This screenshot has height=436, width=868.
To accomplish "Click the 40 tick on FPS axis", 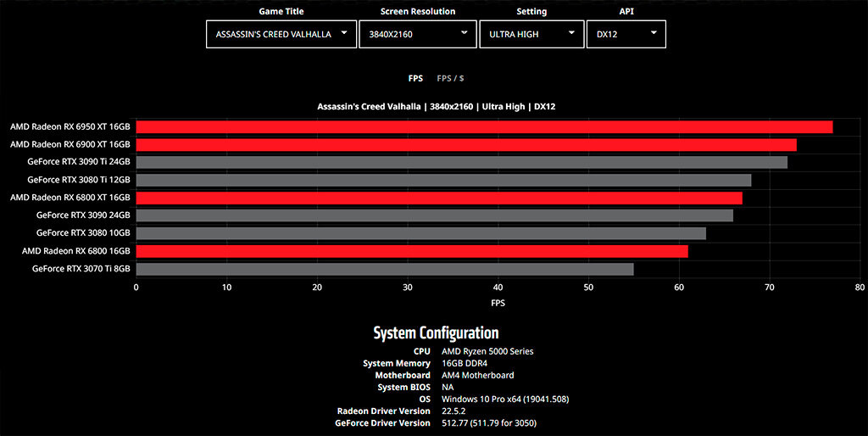I will [498, 288].
